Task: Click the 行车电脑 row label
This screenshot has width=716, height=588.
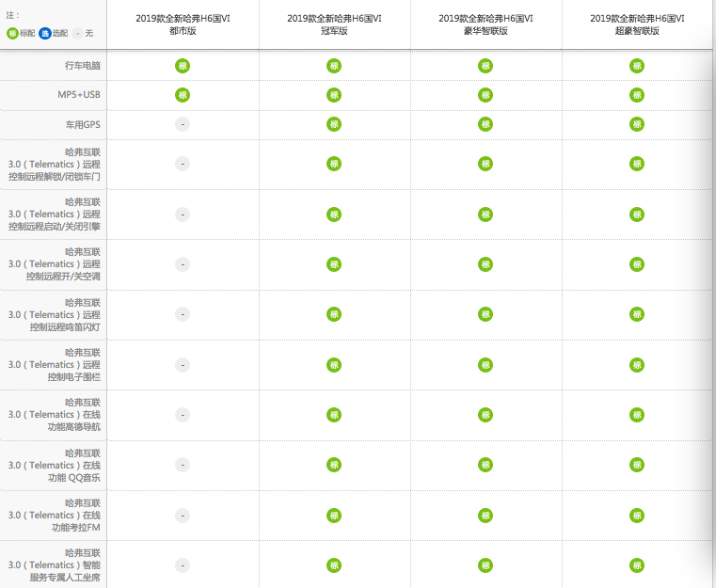Action: tap(82, 66)
